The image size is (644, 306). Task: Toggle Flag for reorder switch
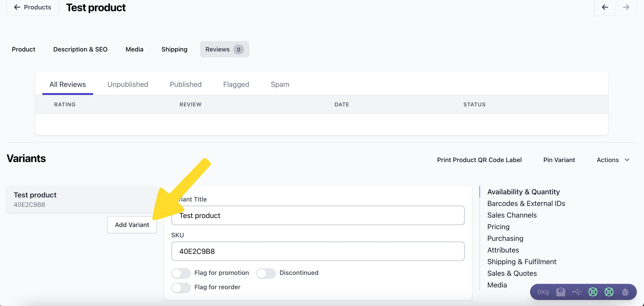click(181, 287)
